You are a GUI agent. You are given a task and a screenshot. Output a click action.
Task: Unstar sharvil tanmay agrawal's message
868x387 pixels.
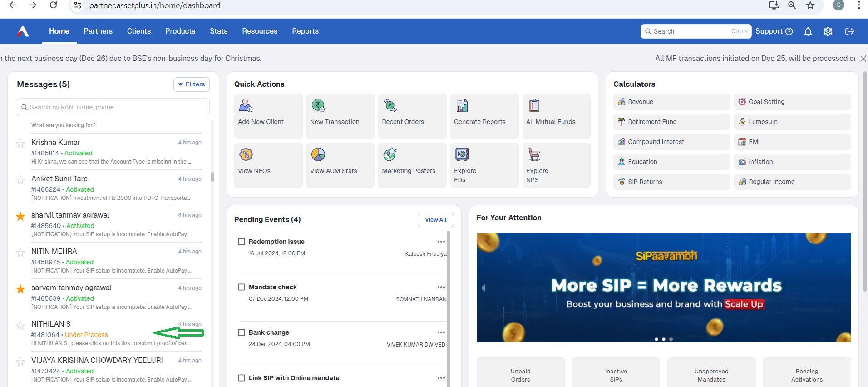[20, 216]
